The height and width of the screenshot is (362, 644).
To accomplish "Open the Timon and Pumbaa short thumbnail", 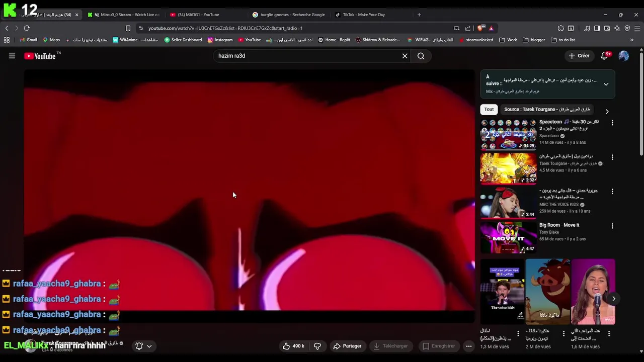I will pyautogui.click(x=548, y=292).
